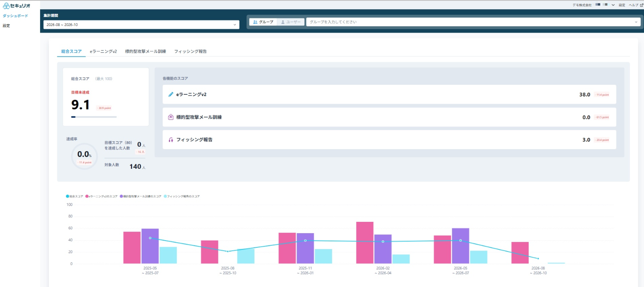Click the 各機能のスコア section heading
644x287 pixels.
click(175, 78)
